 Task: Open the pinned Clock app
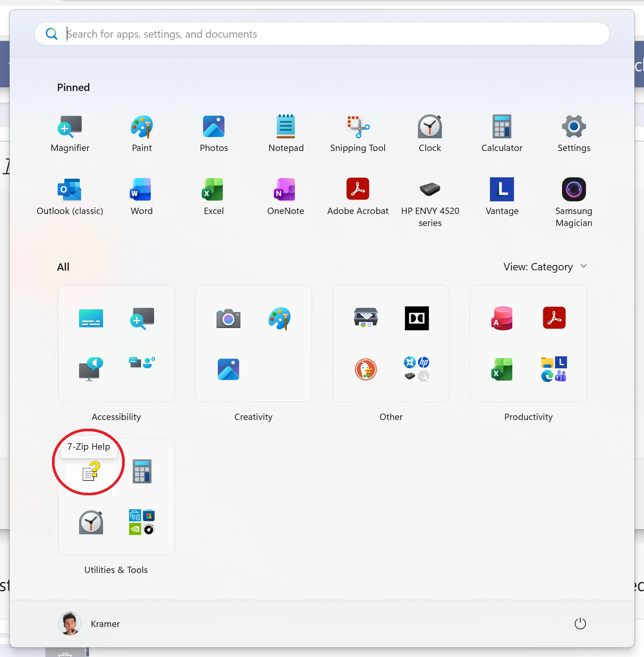pos(430,134)
